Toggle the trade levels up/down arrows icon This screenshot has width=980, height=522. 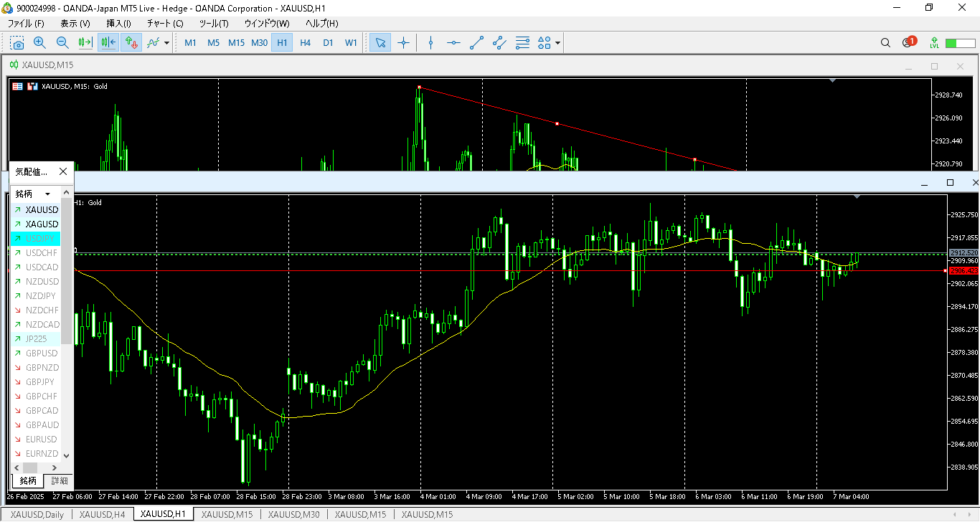coord(131,42)
